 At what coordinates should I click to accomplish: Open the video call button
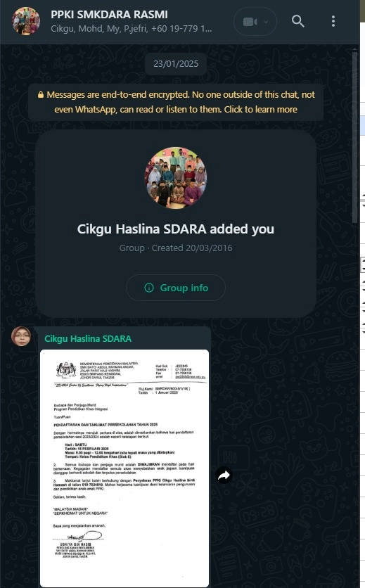click(x=250, y=22)
